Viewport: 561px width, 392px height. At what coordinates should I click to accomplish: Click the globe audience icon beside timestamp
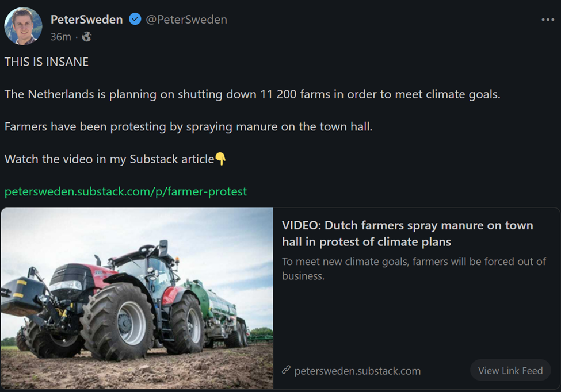86,37
